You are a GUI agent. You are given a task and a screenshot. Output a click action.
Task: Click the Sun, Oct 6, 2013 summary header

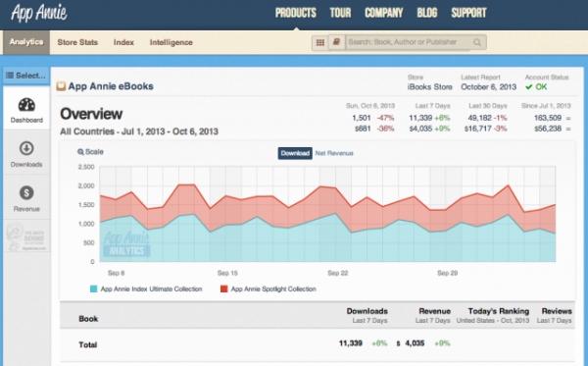[370, 106]
